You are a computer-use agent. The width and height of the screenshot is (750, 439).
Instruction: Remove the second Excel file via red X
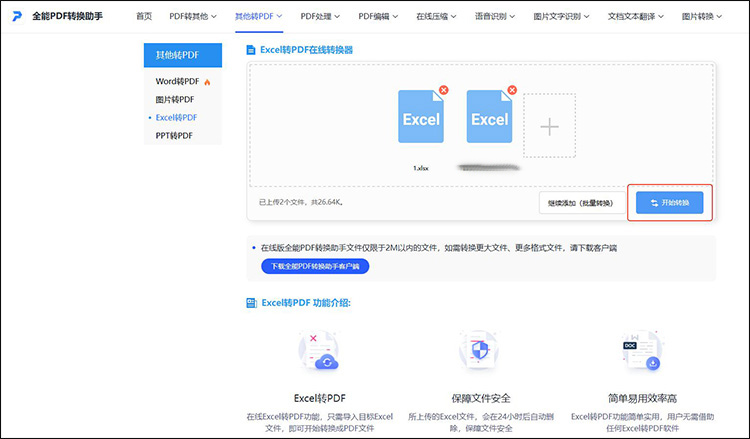click(512, 91)
